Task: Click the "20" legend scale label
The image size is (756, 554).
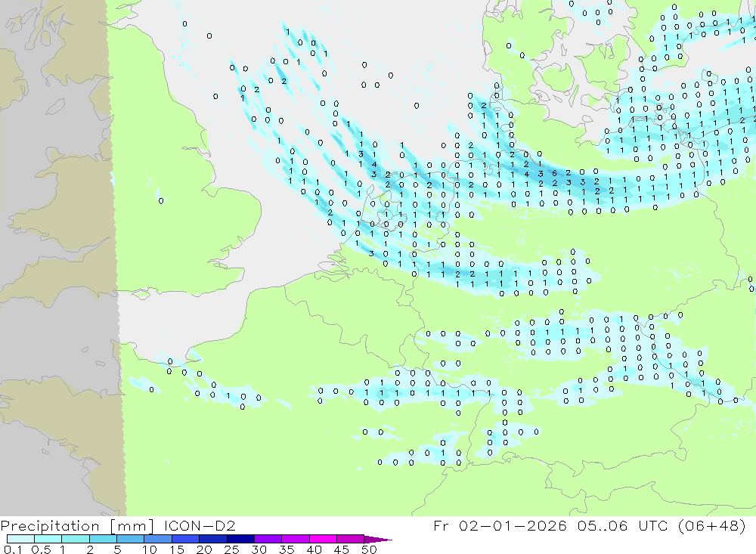Action: pos(204,549)
